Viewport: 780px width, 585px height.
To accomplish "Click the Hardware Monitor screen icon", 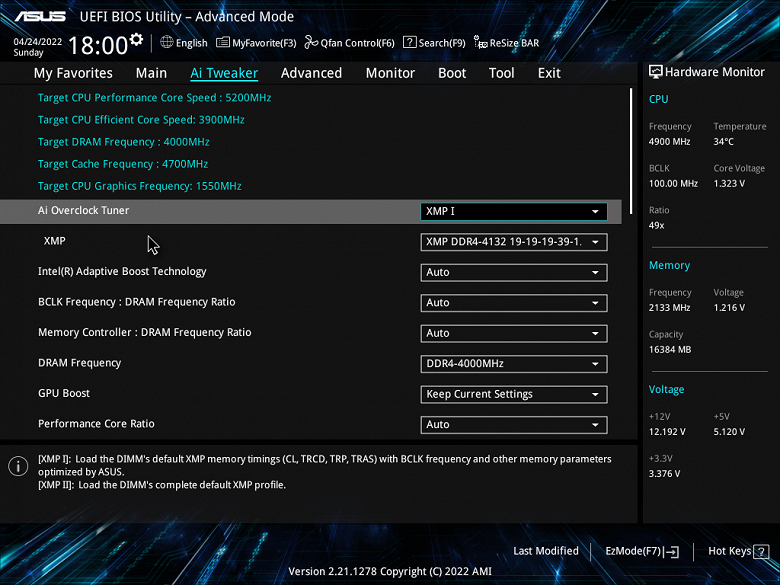I will pos(656,72).
